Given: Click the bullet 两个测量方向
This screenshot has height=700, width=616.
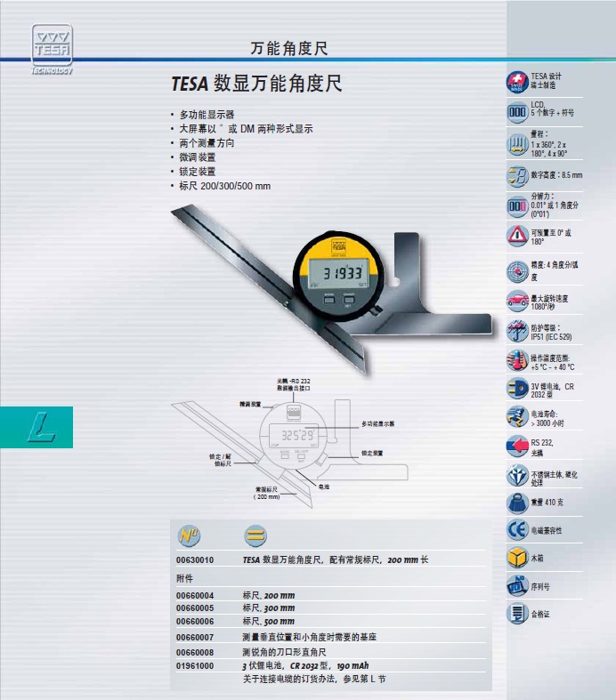Looking at the screenshot, I should tap(207, 143).
